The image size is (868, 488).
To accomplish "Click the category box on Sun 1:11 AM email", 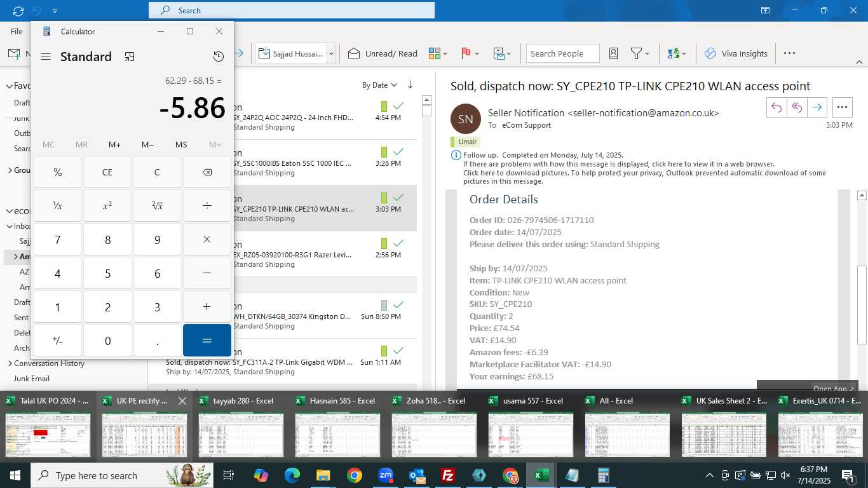I will point(384,351).
